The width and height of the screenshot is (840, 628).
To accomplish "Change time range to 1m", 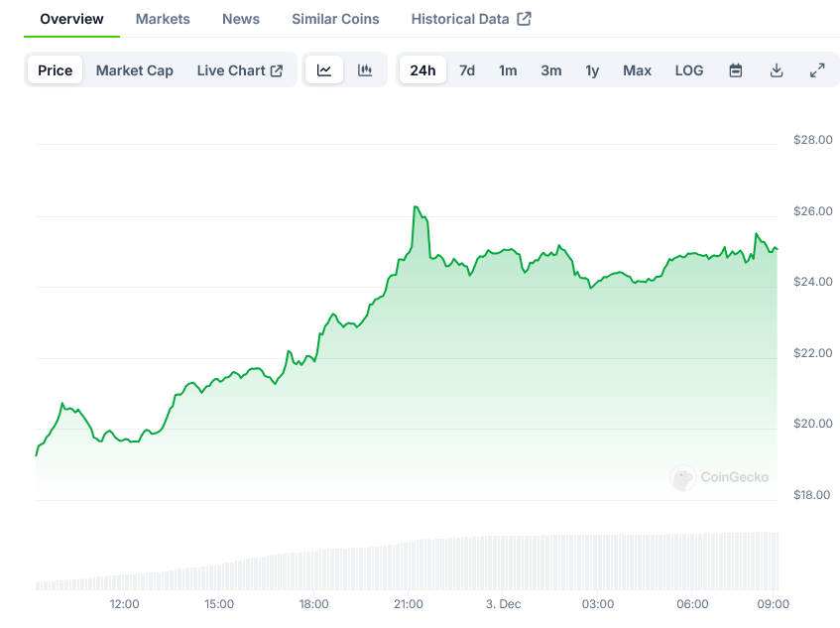I will (508, 70).
